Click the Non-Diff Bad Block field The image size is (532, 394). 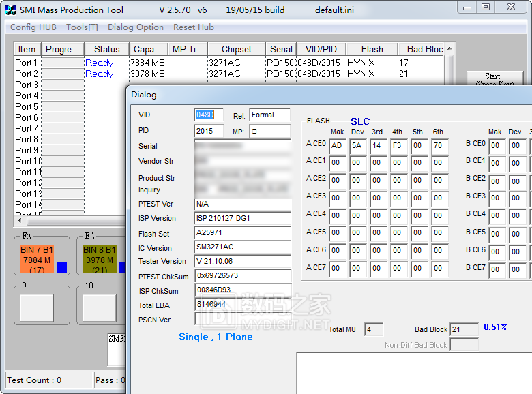pos(464,345)
